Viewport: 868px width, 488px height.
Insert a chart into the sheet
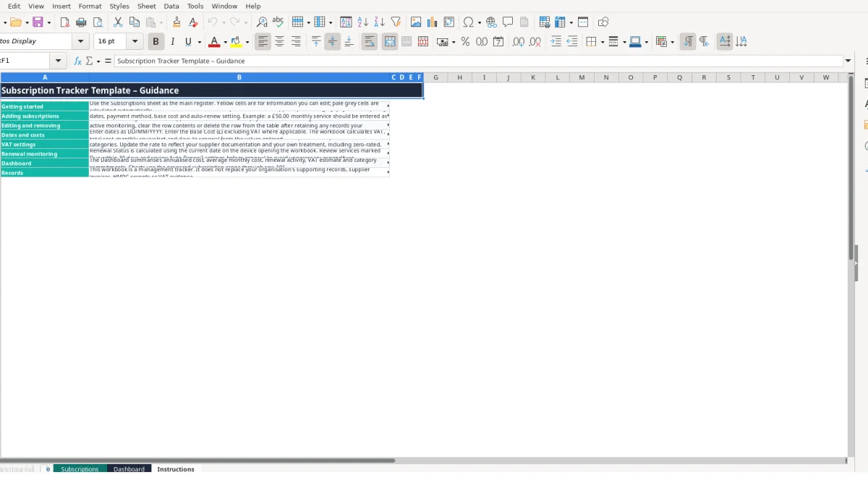[x=433, y=22]
